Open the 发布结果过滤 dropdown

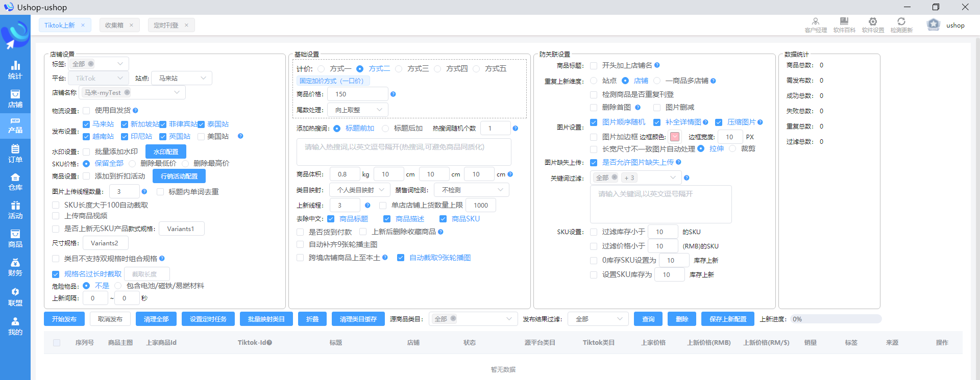[598, 319]
